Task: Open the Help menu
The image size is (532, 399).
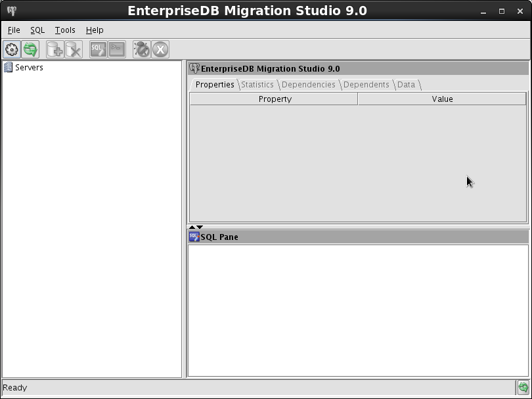Action: click(x=95, y=30)
